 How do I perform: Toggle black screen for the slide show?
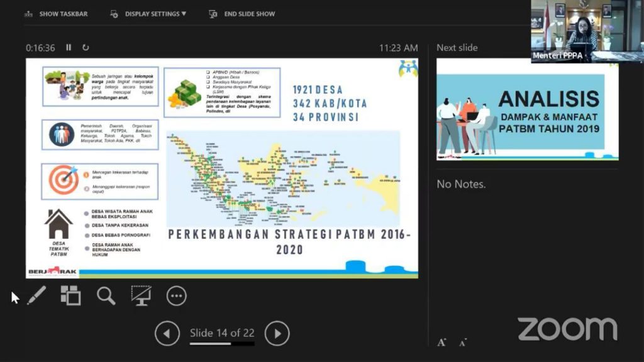point(141,295)
